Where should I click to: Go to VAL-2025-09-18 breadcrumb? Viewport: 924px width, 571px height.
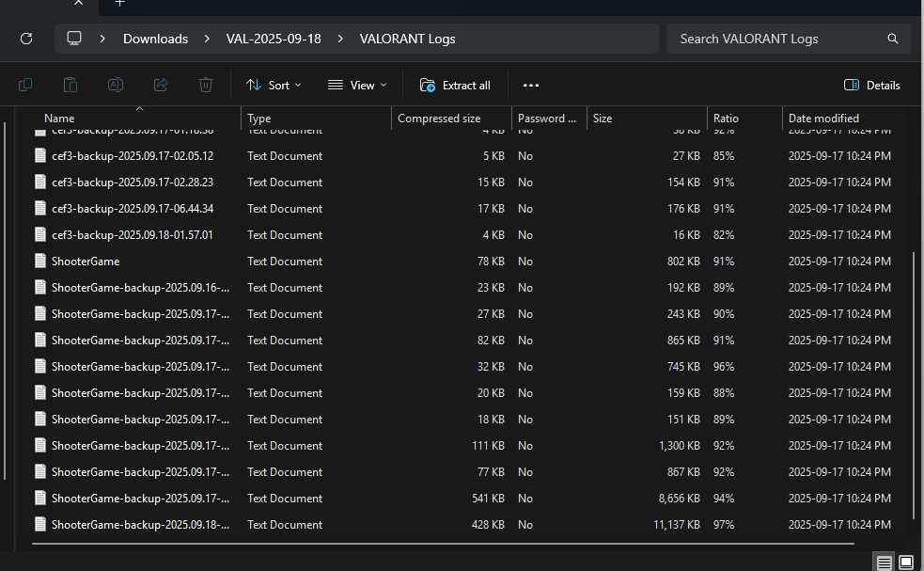274,39
